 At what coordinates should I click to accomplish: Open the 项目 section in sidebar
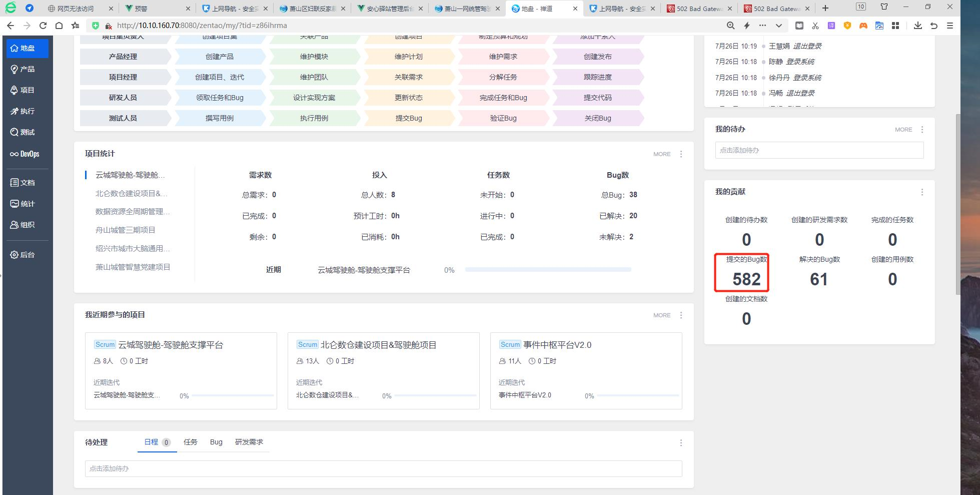click(x=23, y=90)
